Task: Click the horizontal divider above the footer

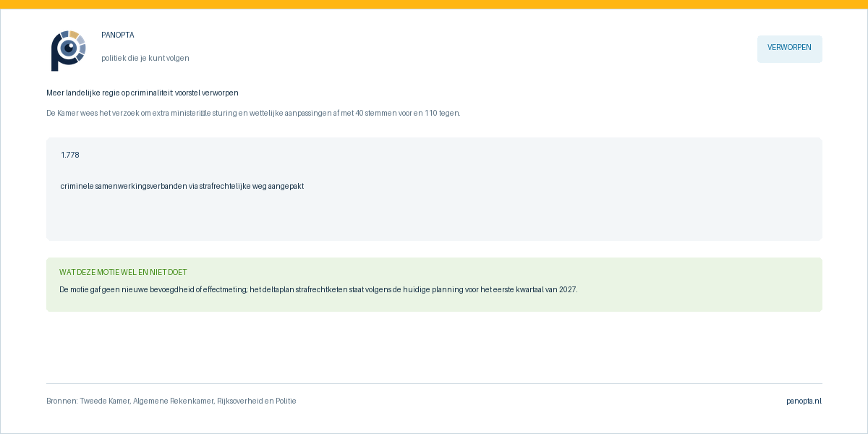Action: 434,383
